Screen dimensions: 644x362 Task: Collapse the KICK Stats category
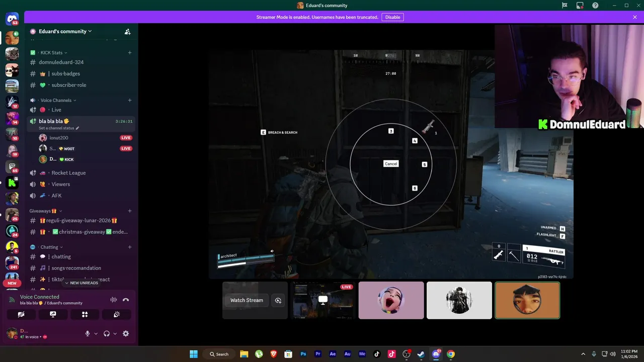(x=54, y=52)
